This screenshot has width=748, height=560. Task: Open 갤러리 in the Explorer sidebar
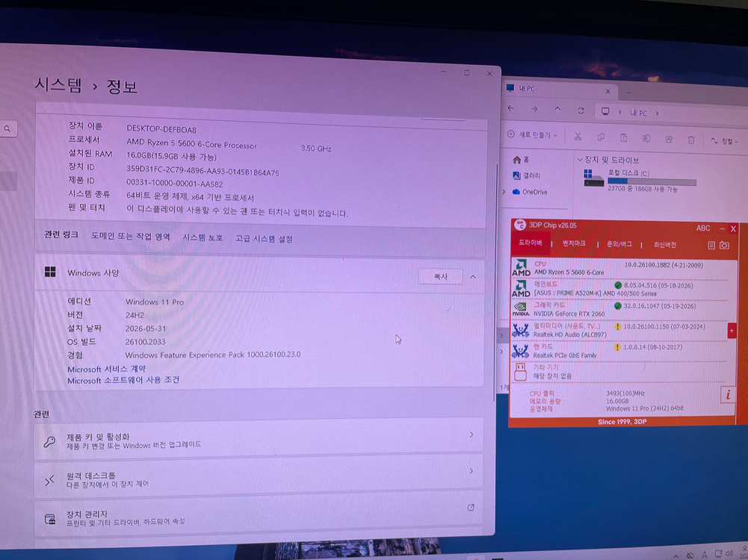coord(526,175)
